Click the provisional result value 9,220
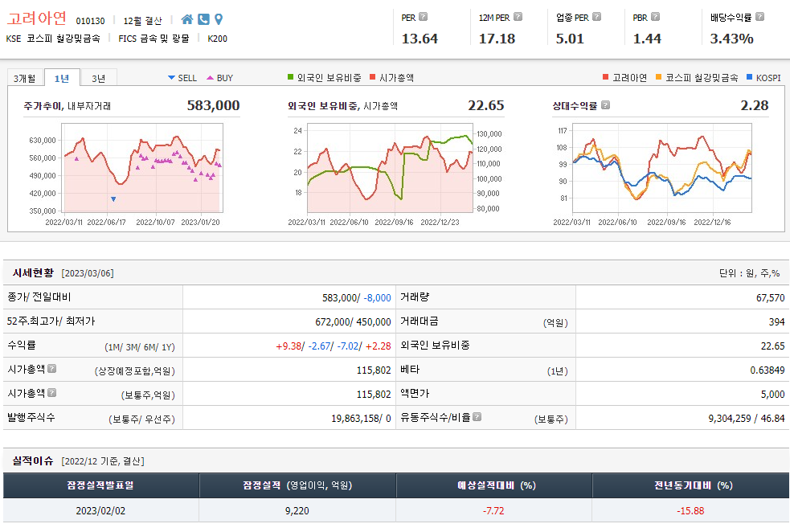The width and height of the screenshot is (790, 532). coord(297,511)
